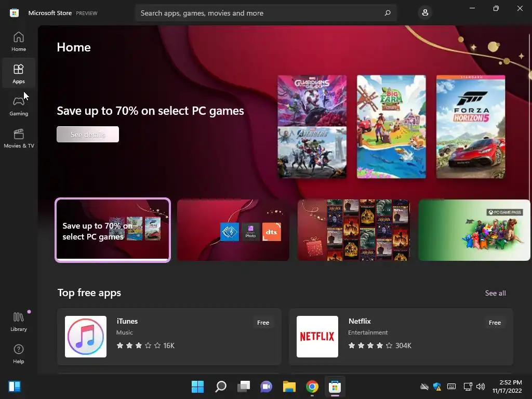
Task: Open Movies & TV section
Action: [x=19, y=138]
